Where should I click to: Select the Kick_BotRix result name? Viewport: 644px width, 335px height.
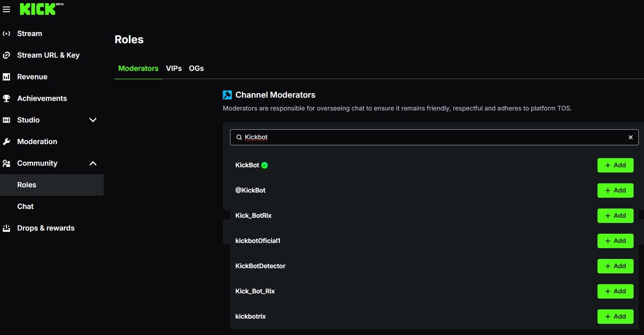(x=253, y=216)
